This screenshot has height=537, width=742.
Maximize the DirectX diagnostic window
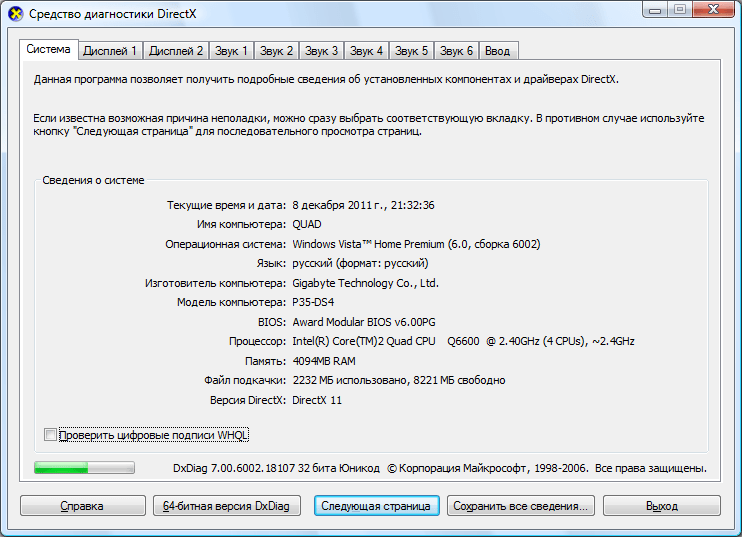click(x=680, y=10)
